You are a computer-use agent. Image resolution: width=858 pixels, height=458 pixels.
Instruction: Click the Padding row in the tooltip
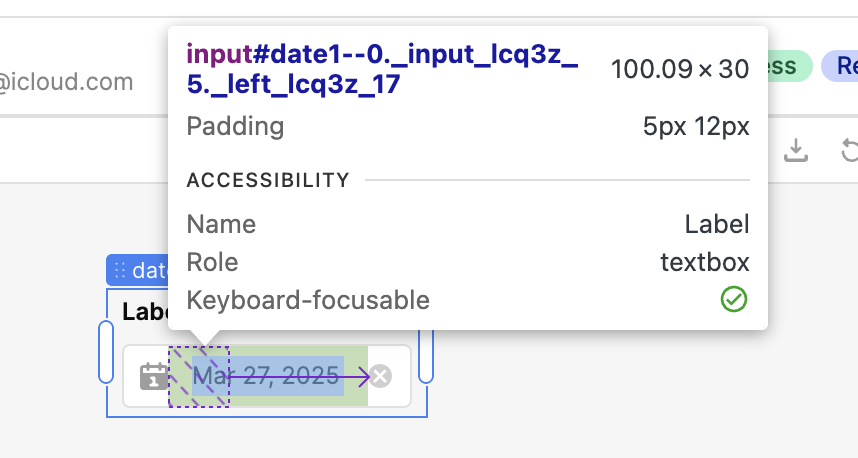468,126
